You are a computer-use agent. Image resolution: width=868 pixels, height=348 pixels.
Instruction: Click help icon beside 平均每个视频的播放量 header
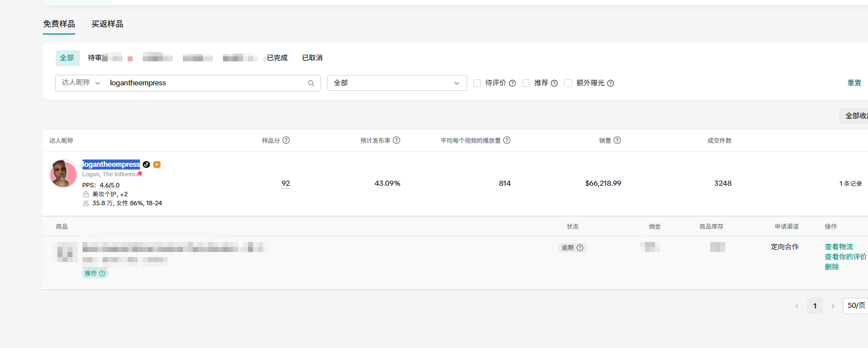tap(507, 141)
